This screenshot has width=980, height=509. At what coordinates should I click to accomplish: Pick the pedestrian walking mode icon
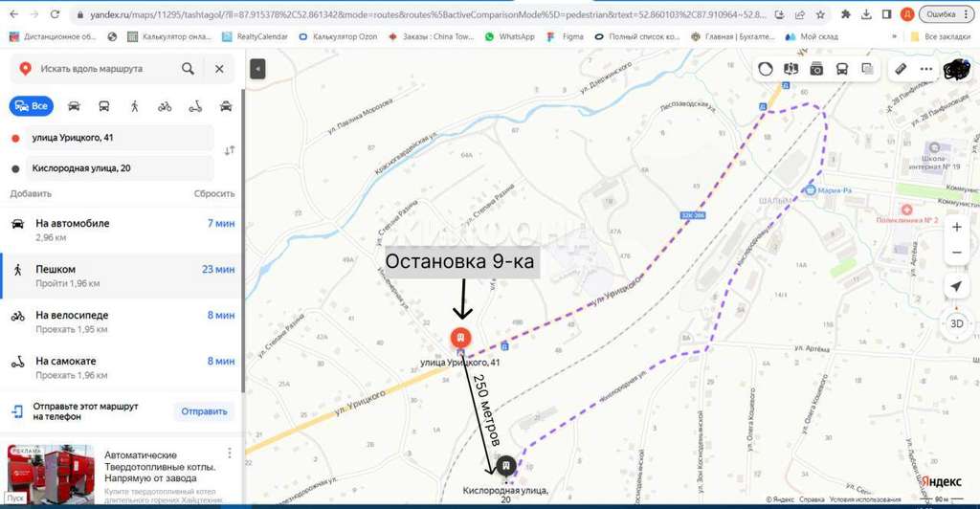pyautogui.click(x=134, y=106)
